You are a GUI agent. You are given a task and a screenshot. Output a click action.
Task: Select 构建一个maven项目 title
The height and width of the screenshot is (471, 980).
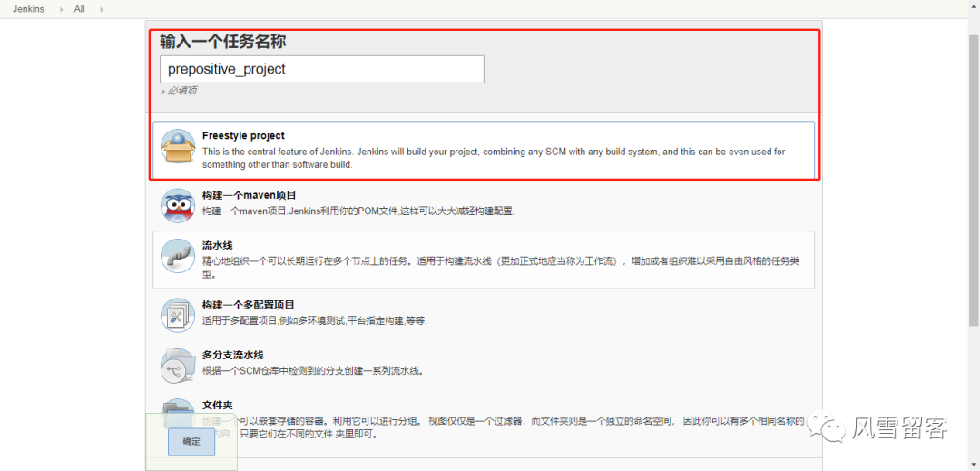pos(250,195)
